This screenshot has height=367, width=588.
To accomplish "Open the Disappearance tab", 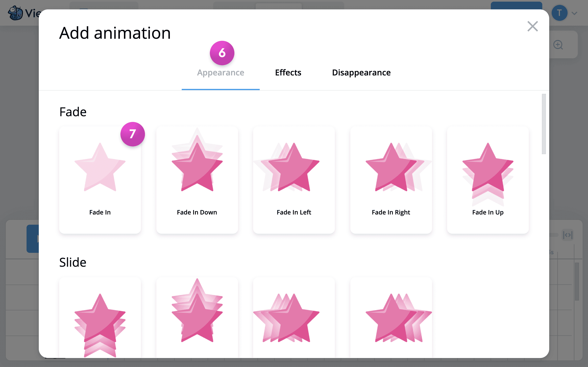I will coord(361,73).
